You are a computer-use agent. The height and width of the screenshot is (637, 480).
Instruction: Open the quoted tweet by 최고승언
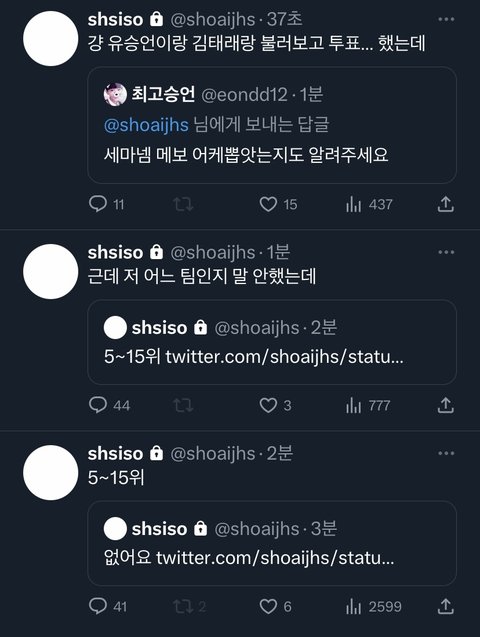click(x=272, y=125)
